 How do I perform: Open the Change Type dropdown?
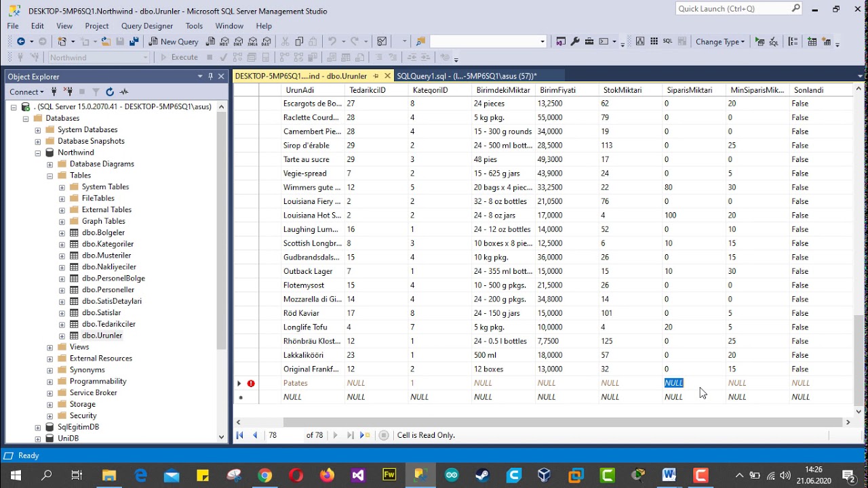[x=720, y=41]
